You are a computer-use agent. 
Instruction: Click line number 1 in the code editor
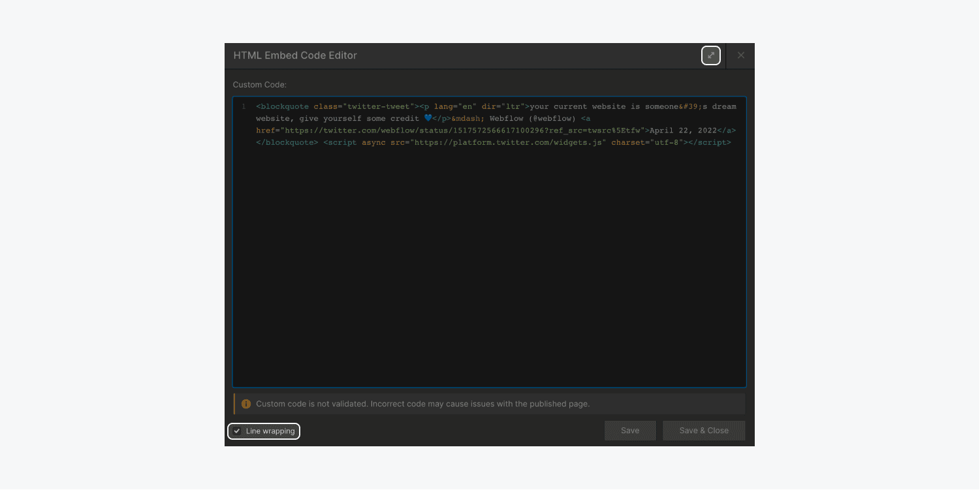coord(243,106)
